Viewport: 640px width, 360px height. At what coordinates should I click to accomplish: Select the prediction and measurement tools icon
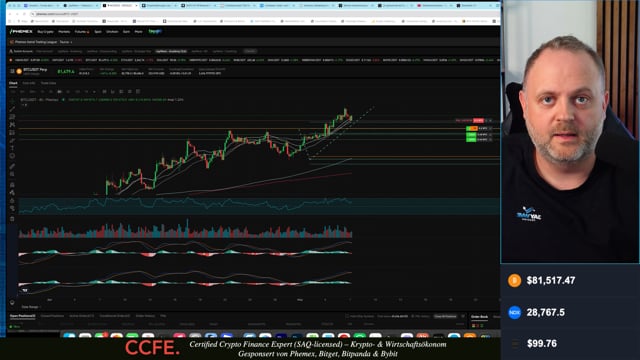tap(12, 133)
